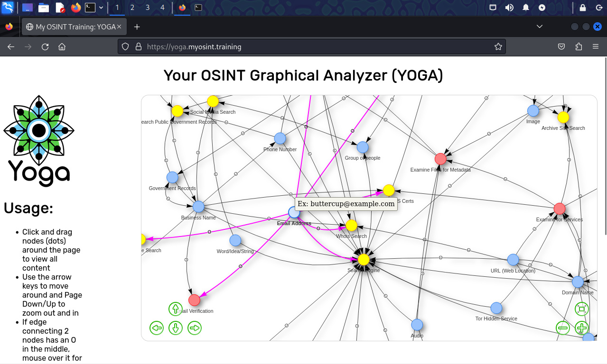Fit graph using zoom extents button
Screen dimensions: 607x364
point(582,309)
